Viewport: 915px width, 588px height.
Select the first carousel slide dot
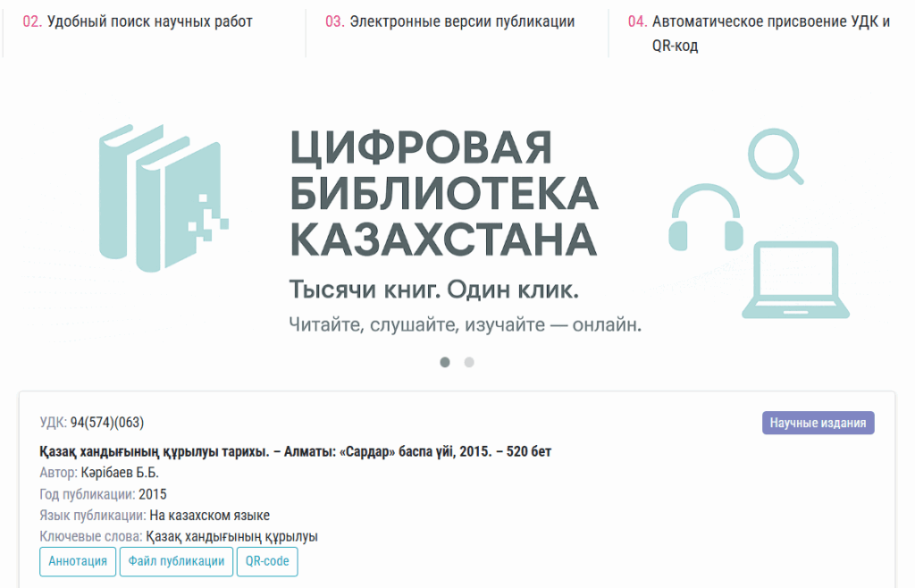[x=445, y=362]
